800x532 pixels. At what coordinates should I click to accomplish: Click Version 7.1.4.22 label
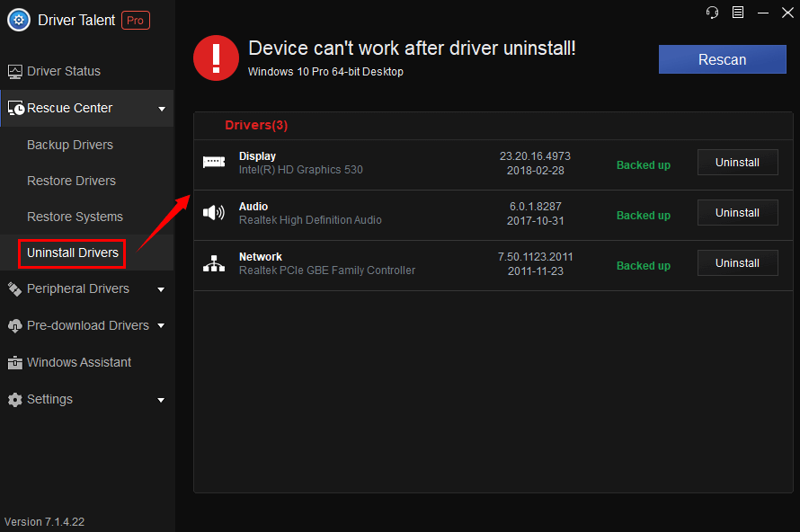tap(44, 522)
